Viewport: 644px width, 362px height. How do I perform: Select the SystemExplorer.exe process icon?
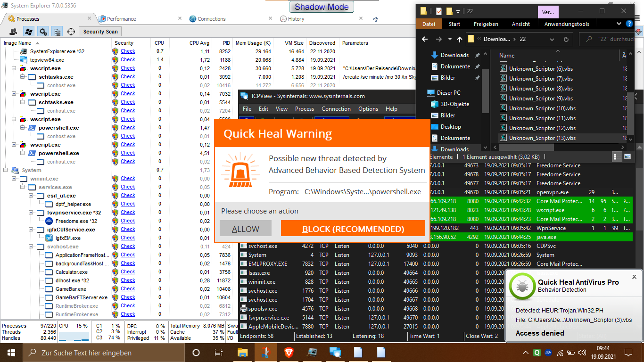(x=24, y=51)
